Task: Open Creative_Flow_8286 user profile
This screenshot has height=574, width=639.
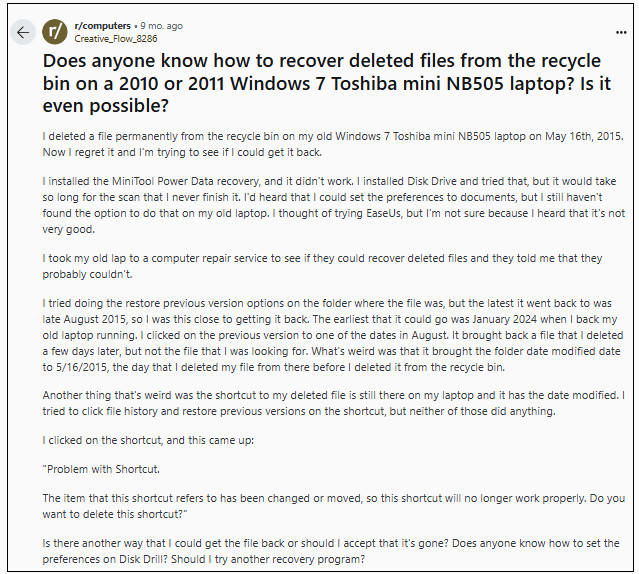Action: (116, 39)
